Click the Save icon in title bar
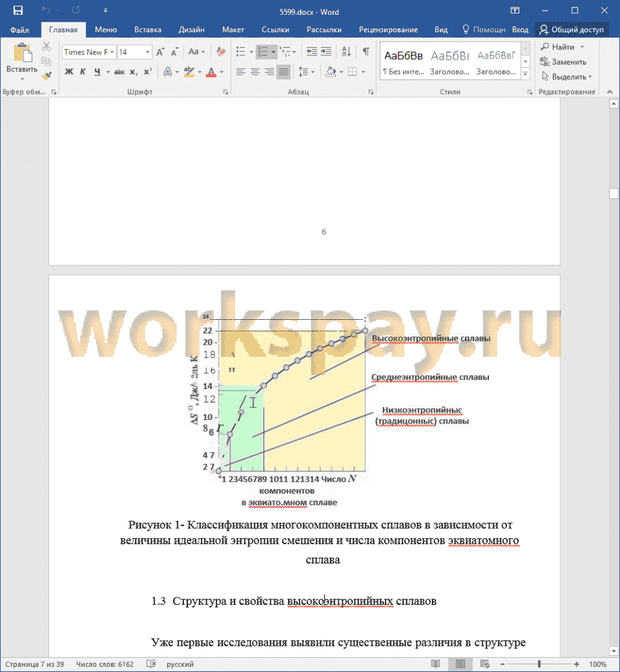Screen dimensions: 620x672 (17, 10)
